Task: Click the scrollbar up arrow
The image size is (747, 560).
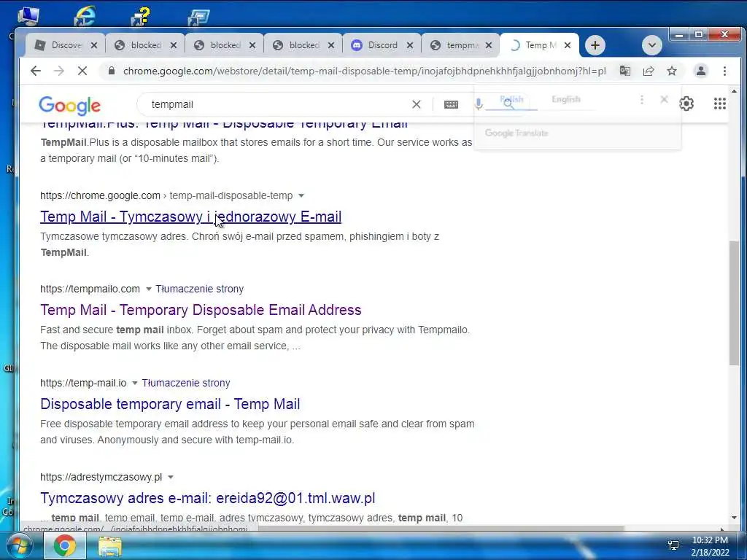Action: [x=734, y=91]
